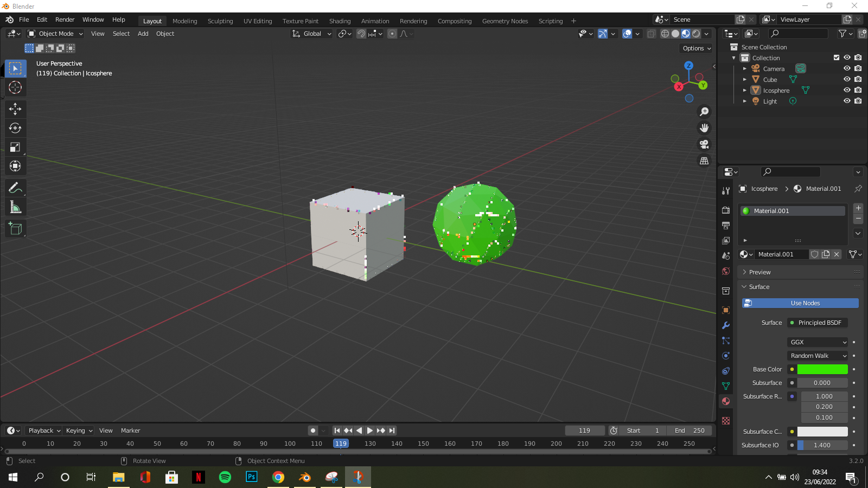Play the animation forward
Viewport: 868px width, 488px height.
pyautogui.click(x=370, y=431)
